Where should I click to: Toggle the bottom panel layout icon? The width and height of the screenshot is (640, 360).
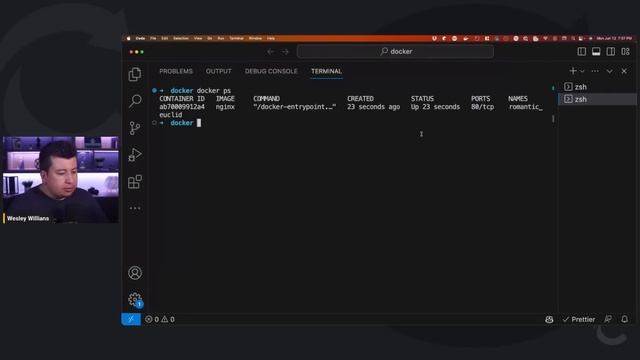click(x=596, y=51)
